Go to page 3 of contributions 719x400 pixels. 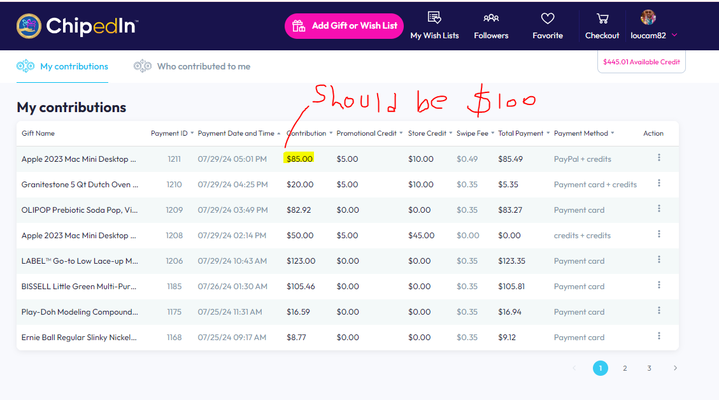[x=649, y=368]
